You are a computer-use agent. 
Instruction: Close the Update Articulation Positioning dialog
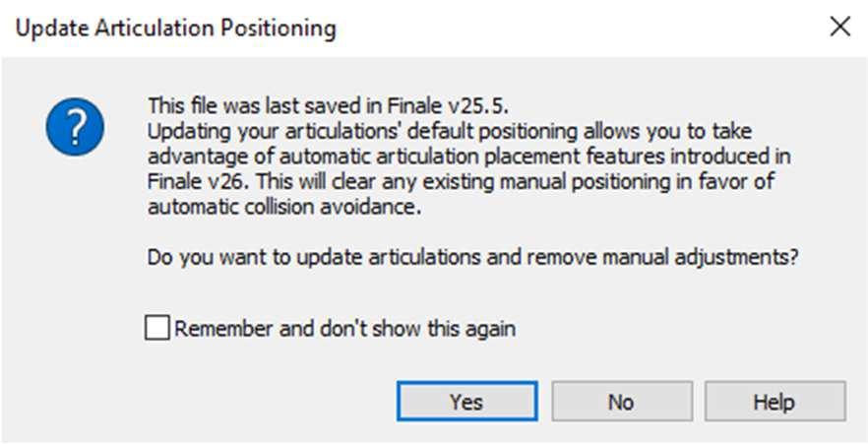tap(839, 27)
